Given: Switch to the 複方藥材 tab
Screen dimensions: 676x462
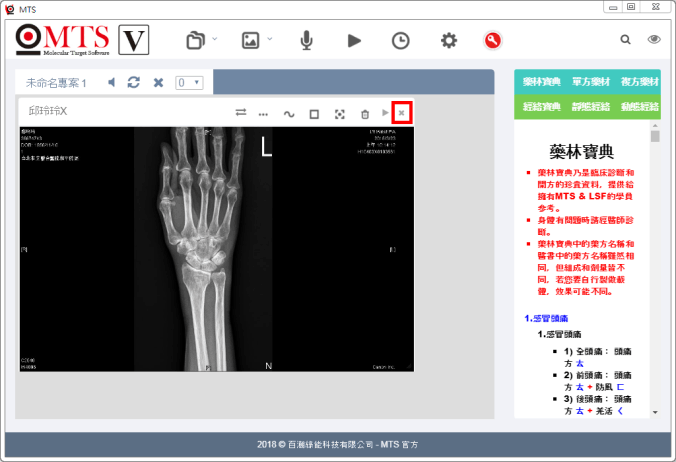Looking at the screenshot, I should 640,82.
